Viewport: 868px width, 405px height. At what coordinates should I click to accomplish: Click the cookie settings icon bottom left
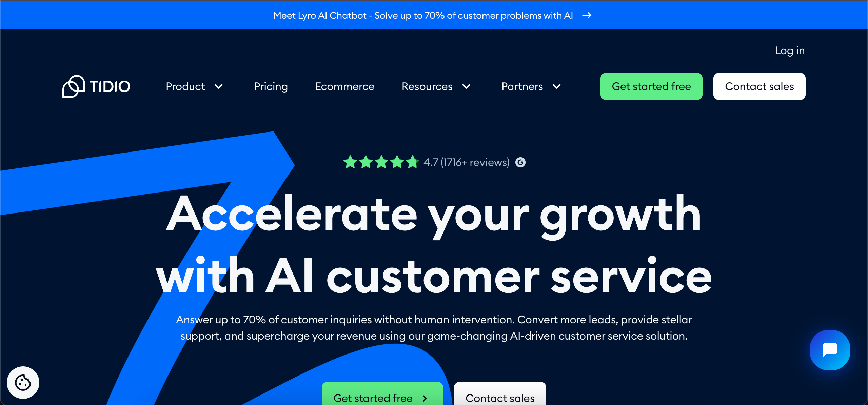pyautogui.click(x=23, y=382)
